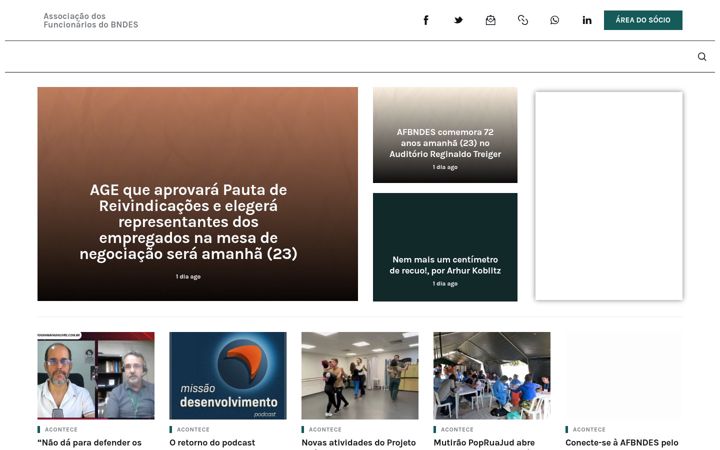Open Conecte-se à AFBNDES pelo article
720x450 pixels.
tap(622, 443)
